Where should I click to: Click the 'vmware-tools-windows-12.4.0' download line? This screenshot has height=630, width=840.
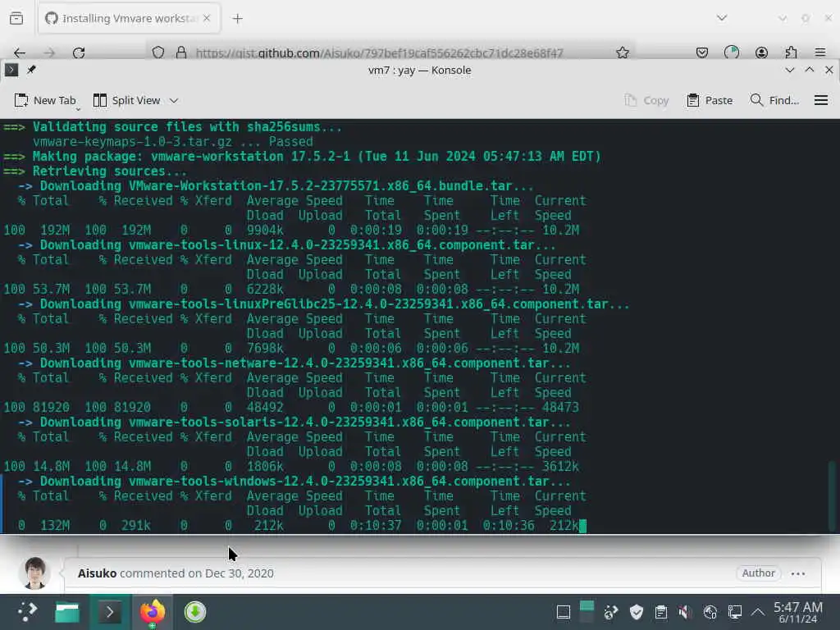pyautogui.click(x=305, y=481)
